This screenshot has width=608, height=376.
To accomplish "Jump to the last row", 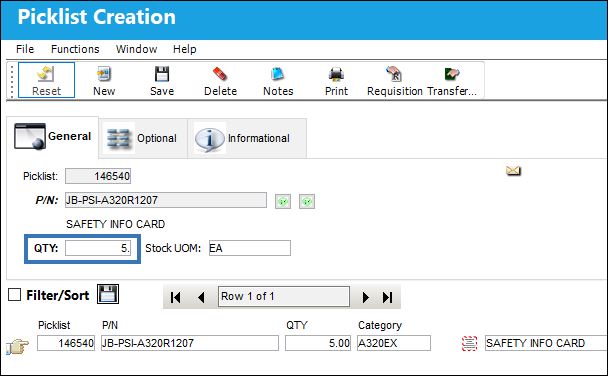I will (x=387, y=297).
